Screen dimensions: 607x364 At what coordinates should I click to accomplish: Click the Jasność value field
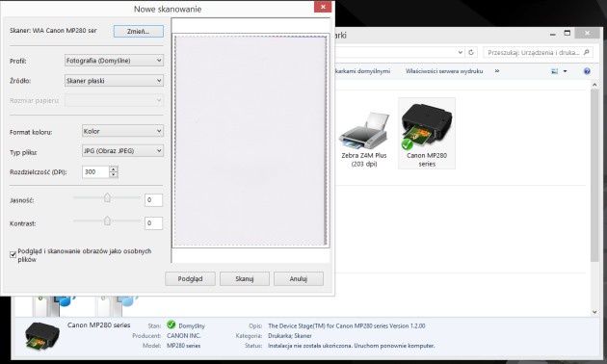pos(154,200)
